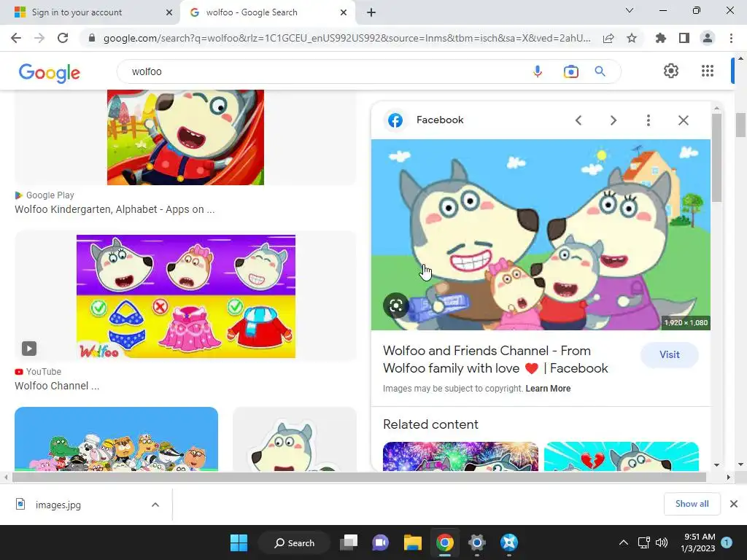Reload the current page
747x560 pixels.
pyautogui.click(x=63, y=38)
